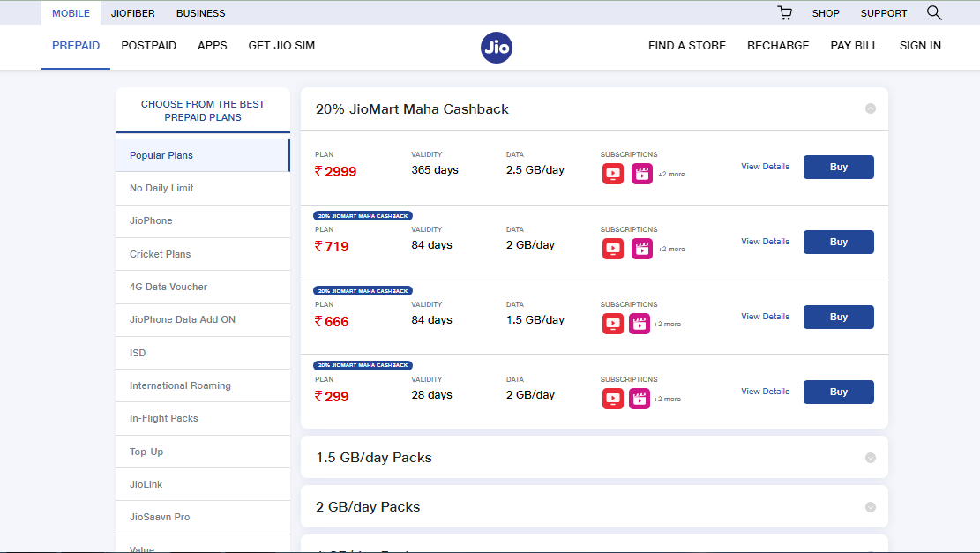Click the Jio logo
Screen dimensions: 980x553
coord(497,48)
